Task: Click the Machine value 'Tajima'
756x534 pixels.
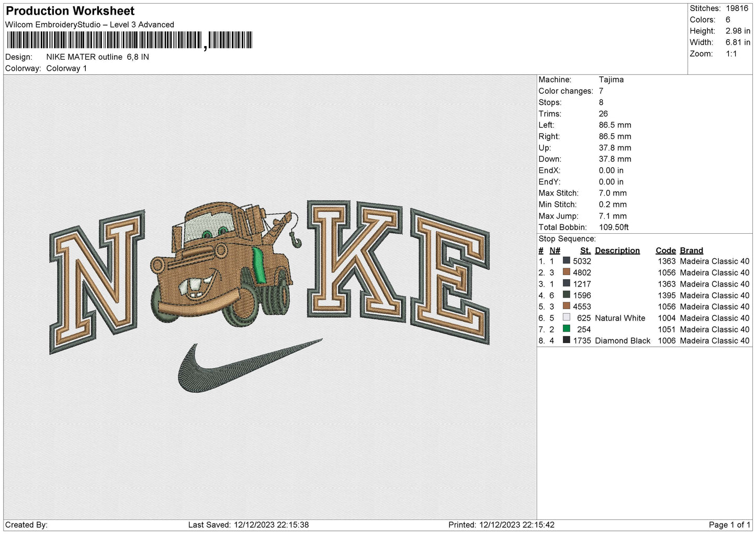Action: click(611, 79)
